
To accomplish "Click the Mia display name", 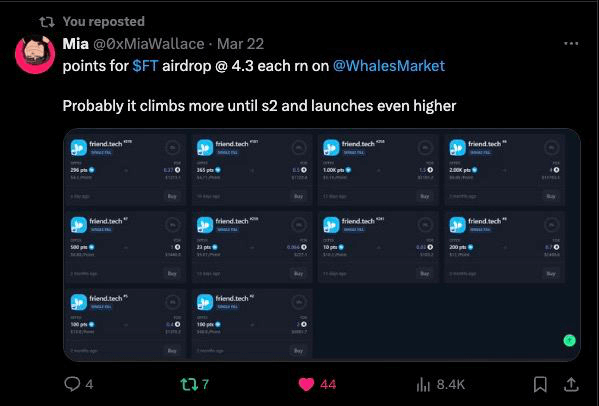I will coord(76,44).
